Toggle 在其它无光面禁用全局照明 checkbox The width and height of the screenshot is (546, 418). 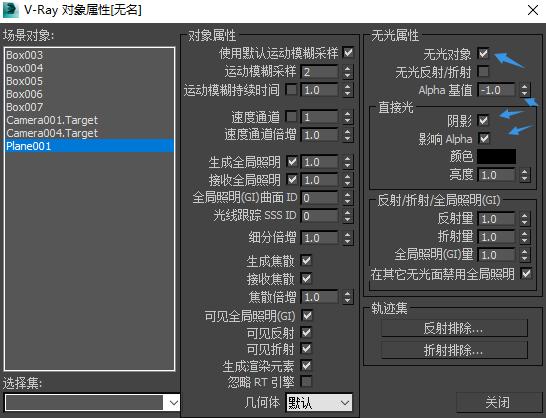point(526,273)
